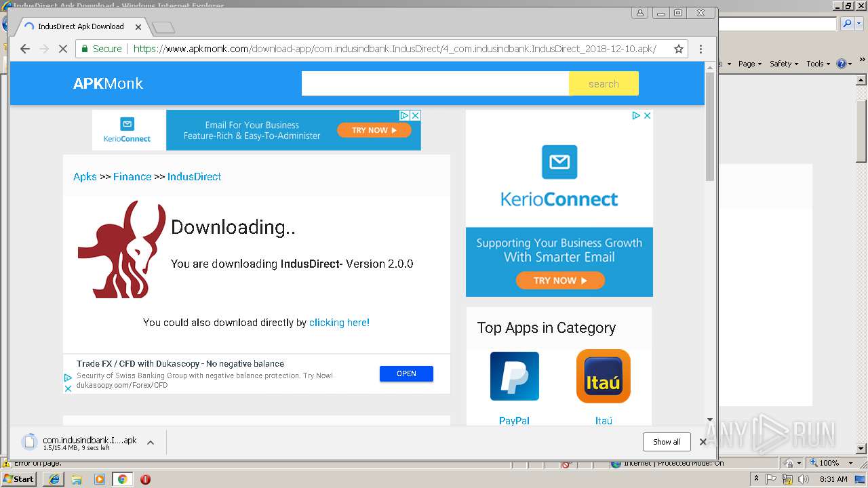Focus the Chrome address bar URL
This screenshot has width=868, height=488.
pyautogui.click(x=395, y=49)
